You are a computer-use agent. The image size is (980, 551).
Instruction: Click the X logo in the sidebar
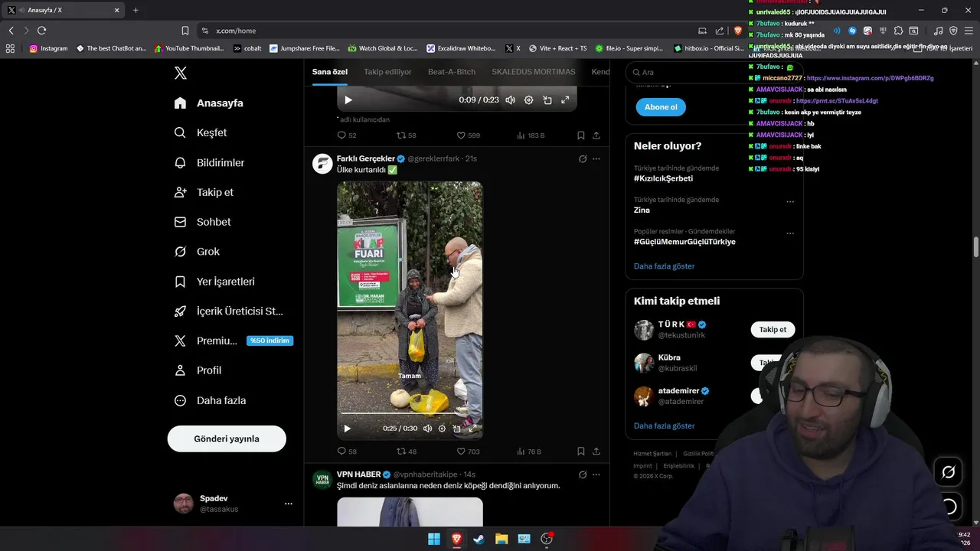pyautogui.click(x=180, y=73)
